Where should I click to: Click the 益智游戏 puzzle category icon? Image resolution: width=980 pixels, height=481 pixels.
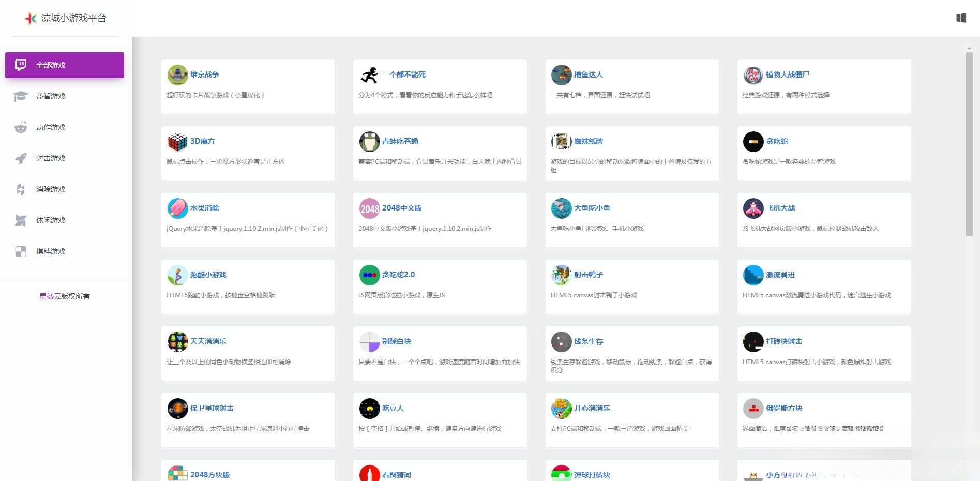20,96
